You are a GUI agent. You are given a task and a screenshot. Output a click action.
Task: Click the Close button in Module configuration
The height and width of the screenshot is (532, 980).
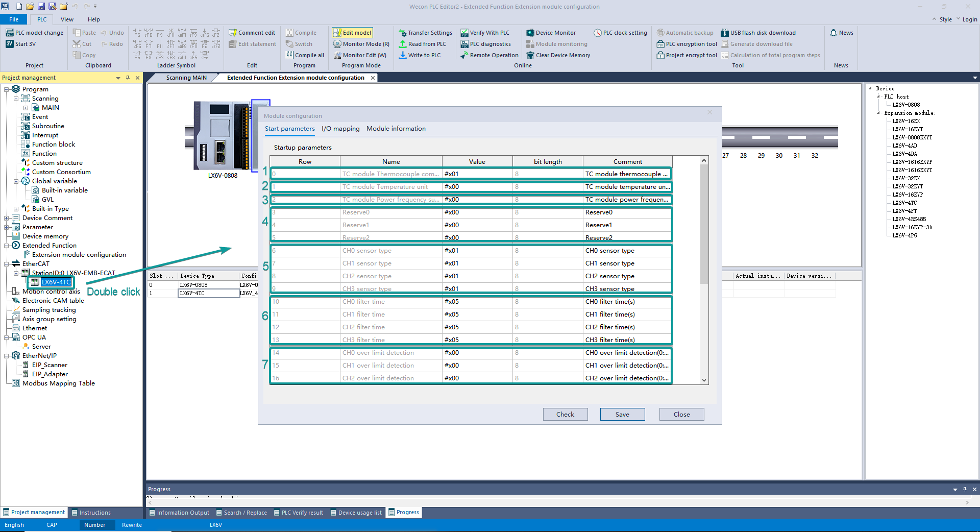681,415
